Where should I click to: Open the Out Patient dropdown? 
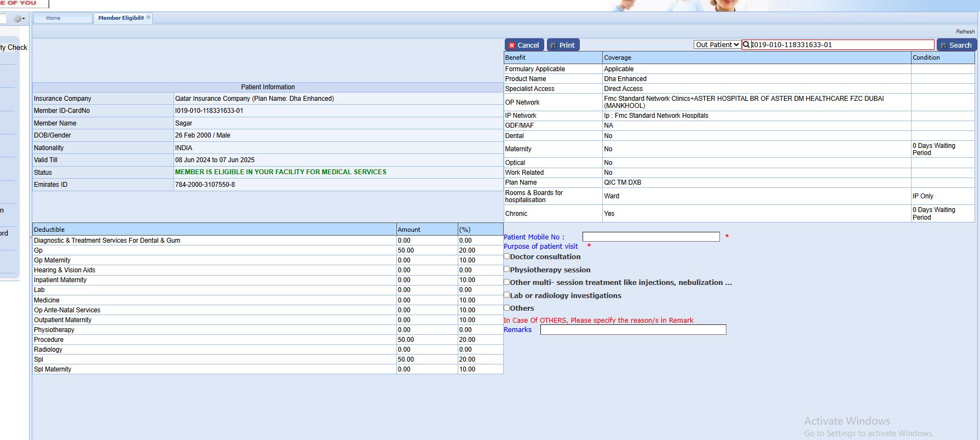[x=717, y=45]
